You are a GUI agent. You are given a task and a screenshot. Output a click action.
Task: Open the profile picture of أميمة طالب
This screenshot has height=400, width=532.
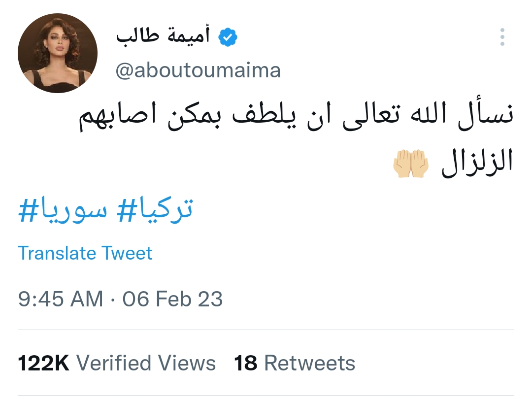58,53
